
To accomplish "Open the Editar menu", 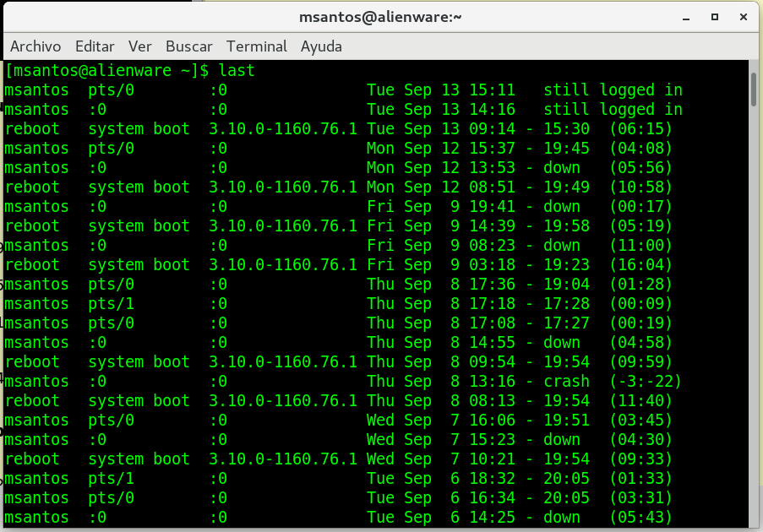I will pyautogui.click(x=95, y=46).
